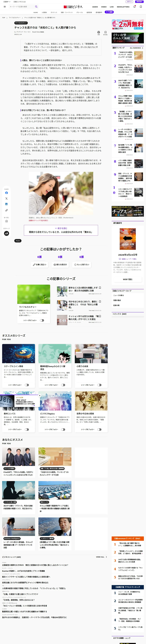Save for later with the left sidebar bookmark
The width and height of the screenshot is (146, 644).
(7, 221)
